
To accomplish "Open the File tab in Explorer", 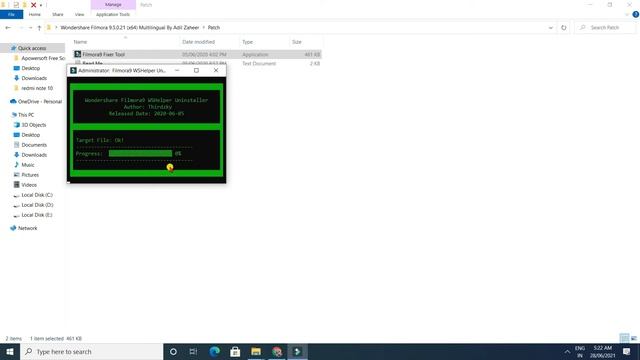I will pos(11,14).
